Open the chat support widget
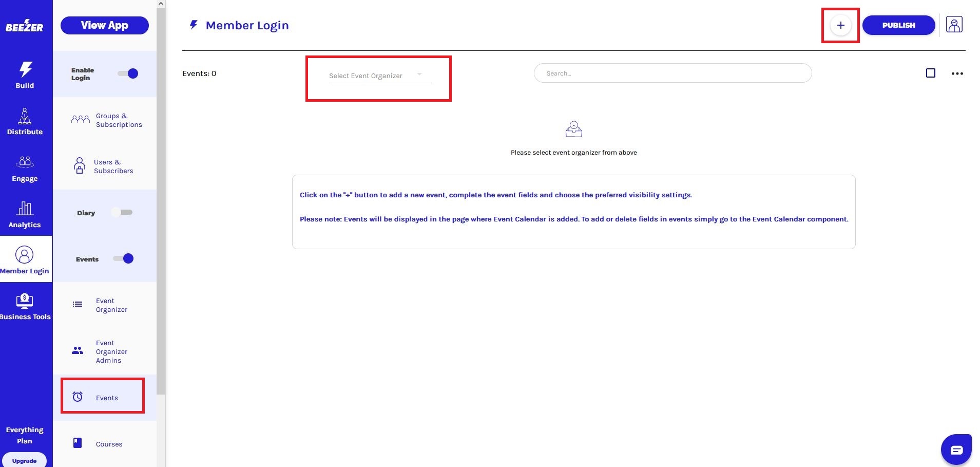Viewport: 980px width, 467px height. pos(956,450)
